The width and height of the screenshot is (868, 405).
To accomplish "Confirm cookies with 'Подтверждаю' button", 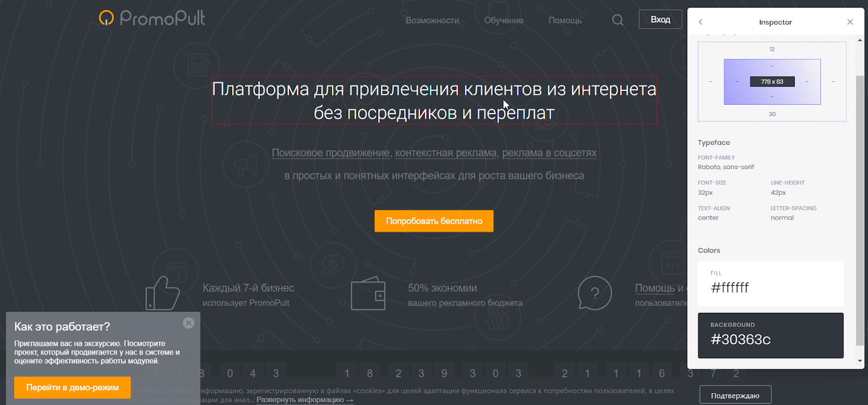I will 735,396.
